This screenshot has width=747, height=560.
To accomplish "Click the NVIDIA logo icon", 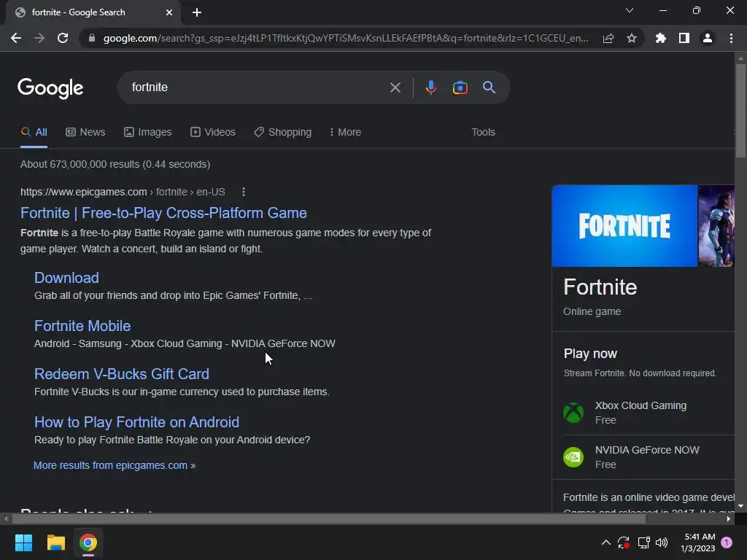I will (x=573, y=457).
